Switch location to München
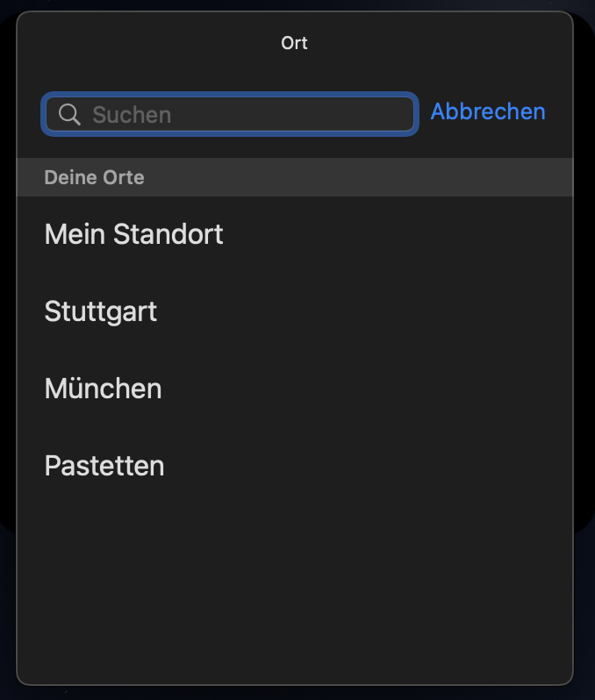 (104, 389)
